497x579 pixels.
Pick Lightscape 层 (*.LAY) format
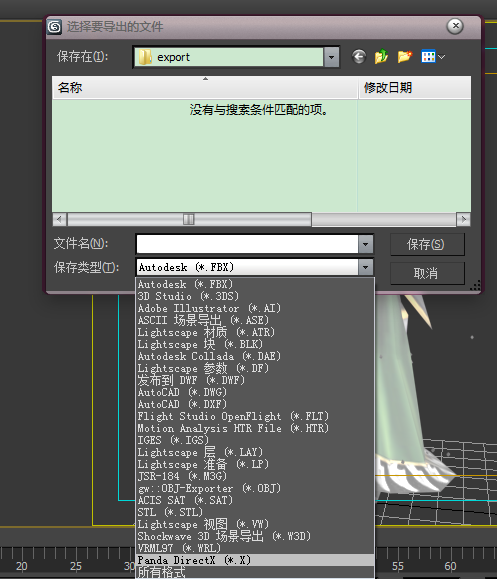coord(255,452)
